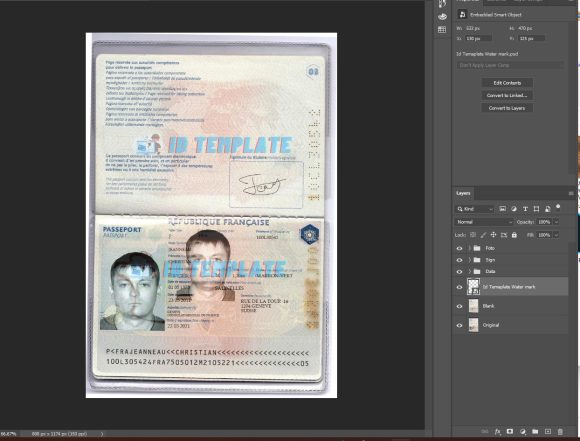
Task: Lock position using the move-arrows icon
Action: (x=493, y=235)
